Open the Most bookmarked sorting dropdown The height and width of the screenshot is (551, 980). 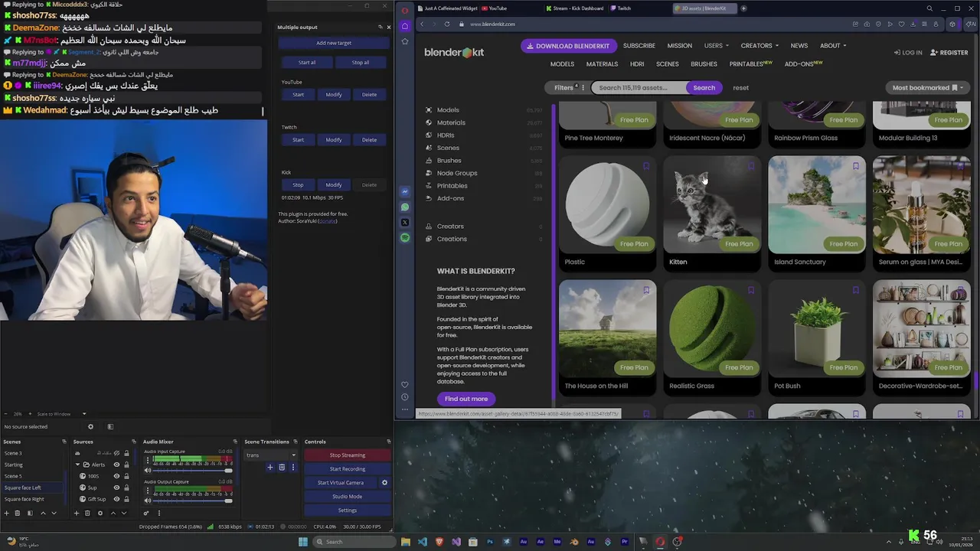(x=927, y=87)
